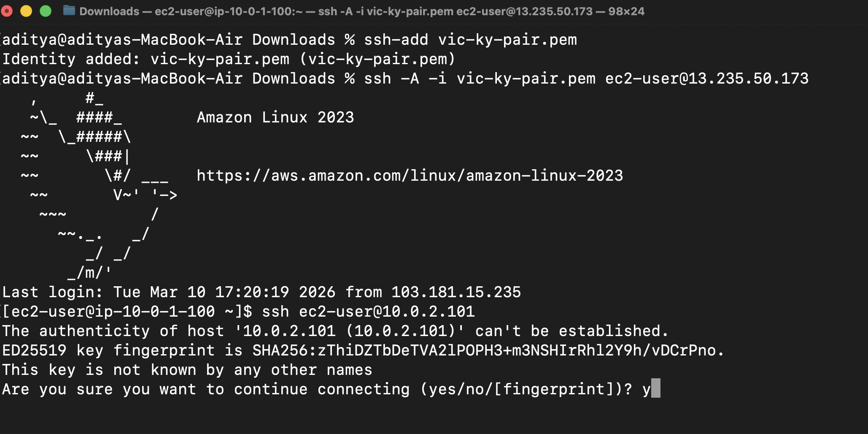Close the terminal window with red button
The width and height of the screenshot is (868, 434).
[x=7, y=11]
